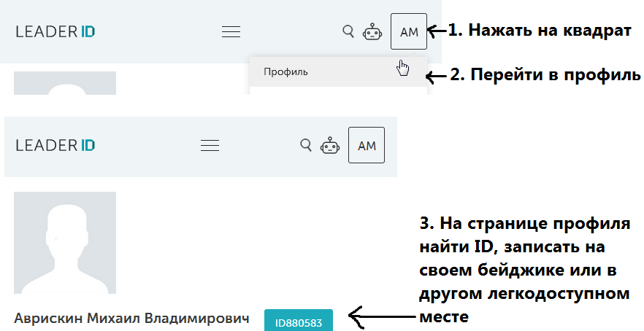Click the instruction text "1. Нажать на квадрат"
This screenshot has width=644, height=331.
[540, 31]
